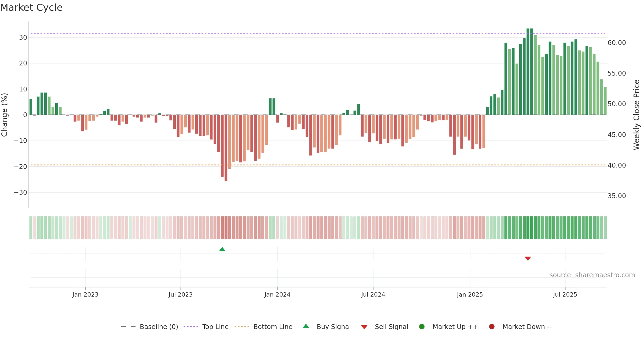Click the green triangle icon in legend

click(306, 326)
